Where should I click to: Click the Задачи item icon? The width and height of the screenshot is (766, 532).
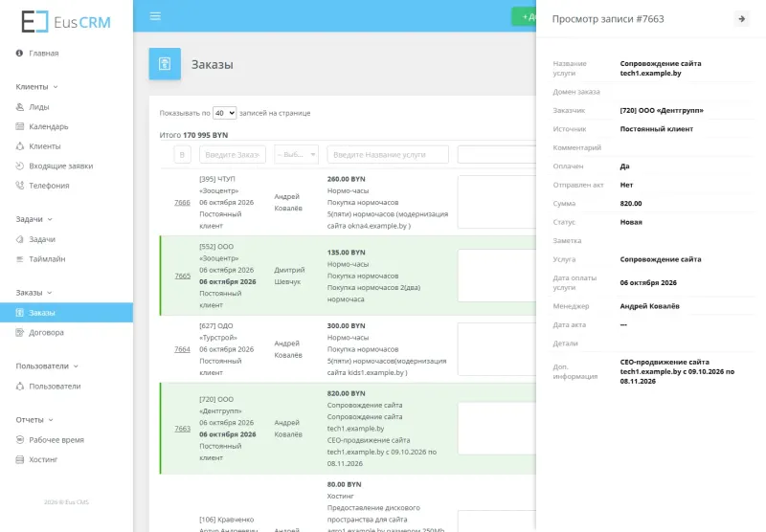click(x=19, y=239)
